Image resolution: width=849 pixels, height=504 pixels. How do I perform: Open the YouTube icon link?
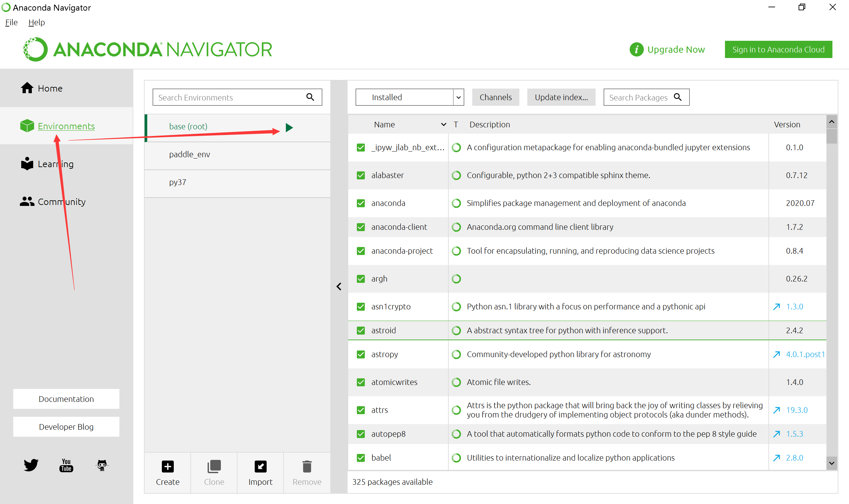point(66,465)
